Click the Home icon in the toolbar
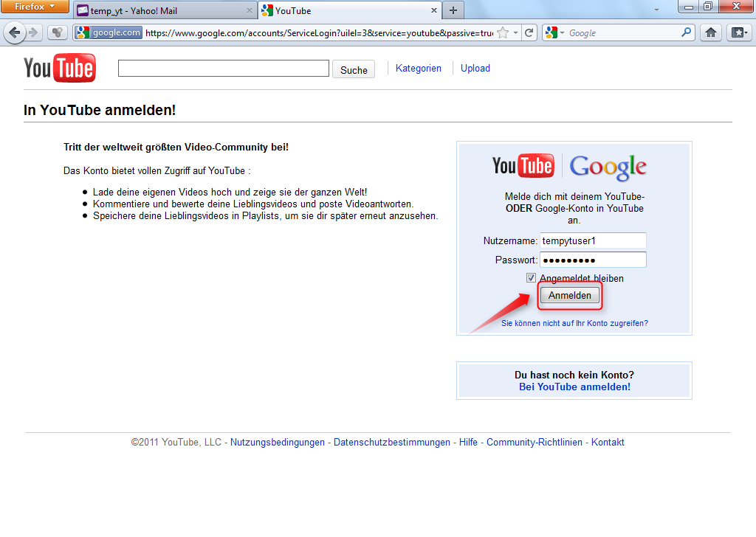756x537 pixels. pyautogui.click(x=710, y=32)
